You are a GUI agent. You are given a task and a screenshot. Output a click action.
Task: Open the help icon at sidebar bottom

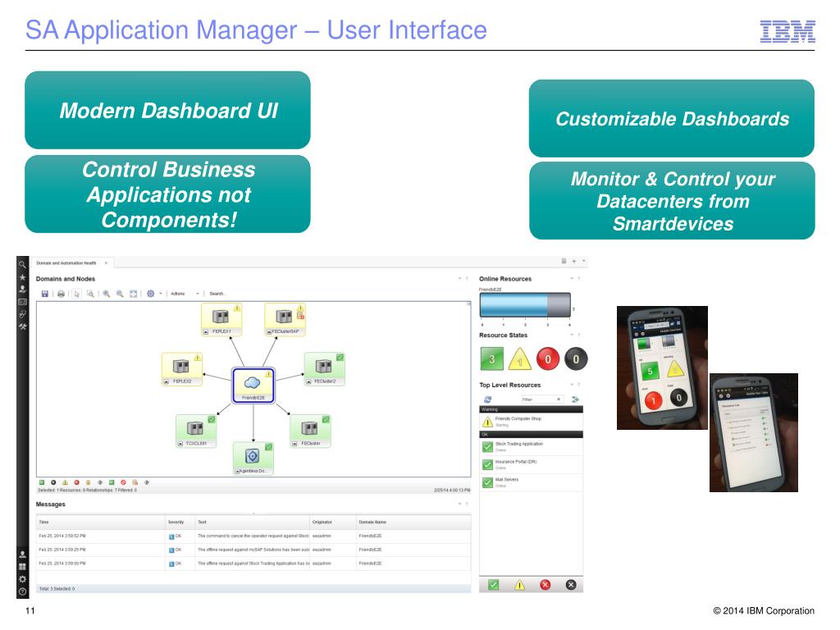pos(22,591)
